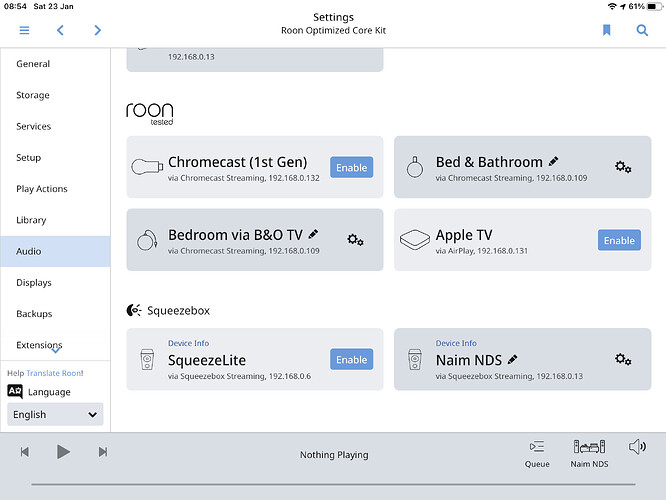Select the Naim NDS zone picker
The width and height of the screenshot is (666, 500).
(x=589, y=453)
